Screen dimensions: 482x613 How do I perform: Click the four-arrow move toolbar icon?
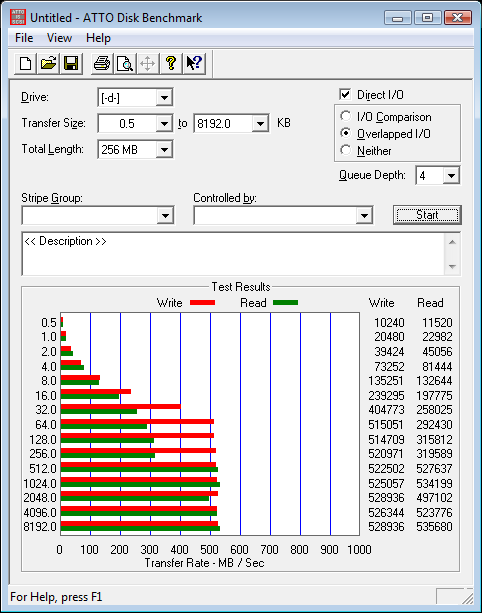click(x=148, y=63)
